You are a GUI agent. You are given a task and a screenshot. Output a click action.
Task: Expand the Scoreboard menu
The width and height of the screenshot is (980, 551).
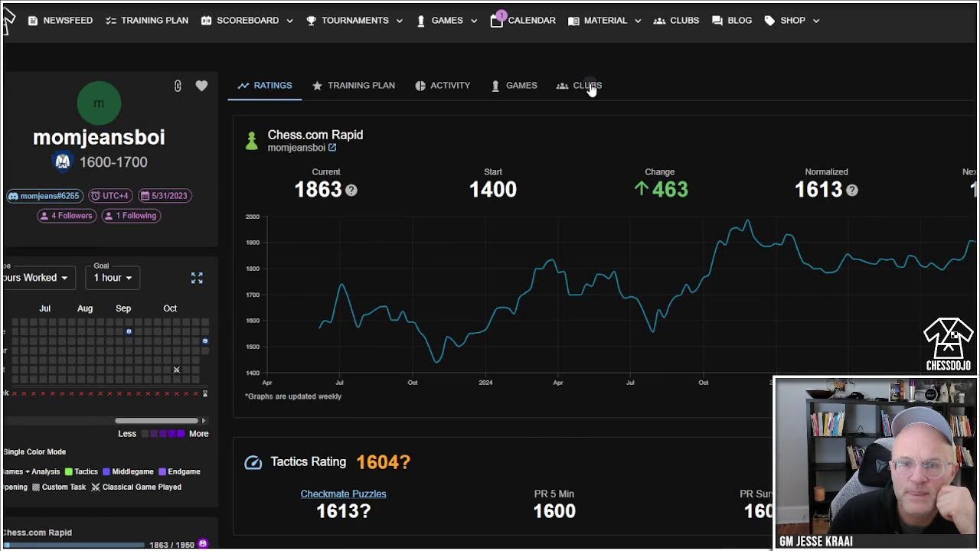click(247, 21)
